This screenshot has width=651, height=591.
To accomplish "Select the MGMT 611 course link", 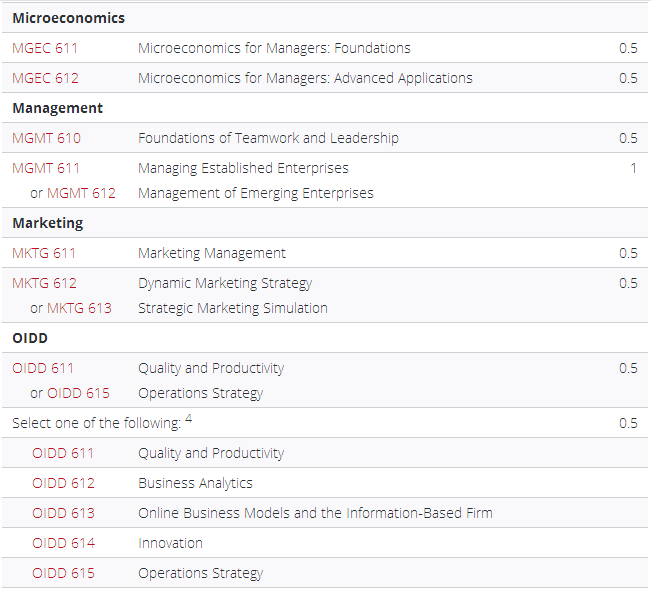I will tap(46, 168).
